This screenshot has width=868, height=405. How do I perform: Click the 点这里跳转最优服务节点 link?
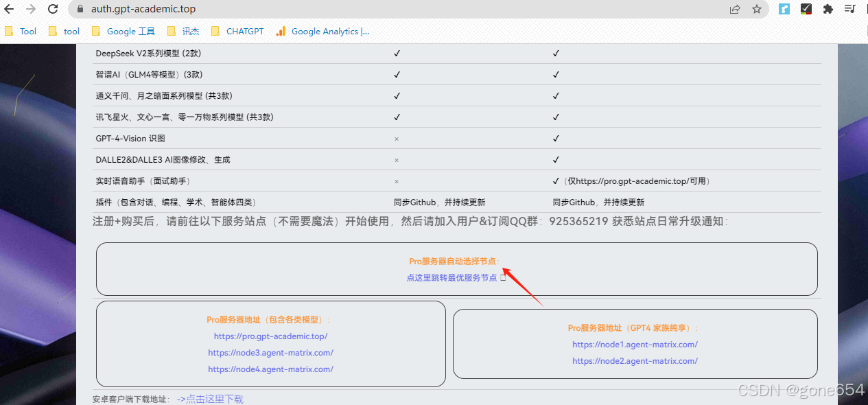point(451,277)
